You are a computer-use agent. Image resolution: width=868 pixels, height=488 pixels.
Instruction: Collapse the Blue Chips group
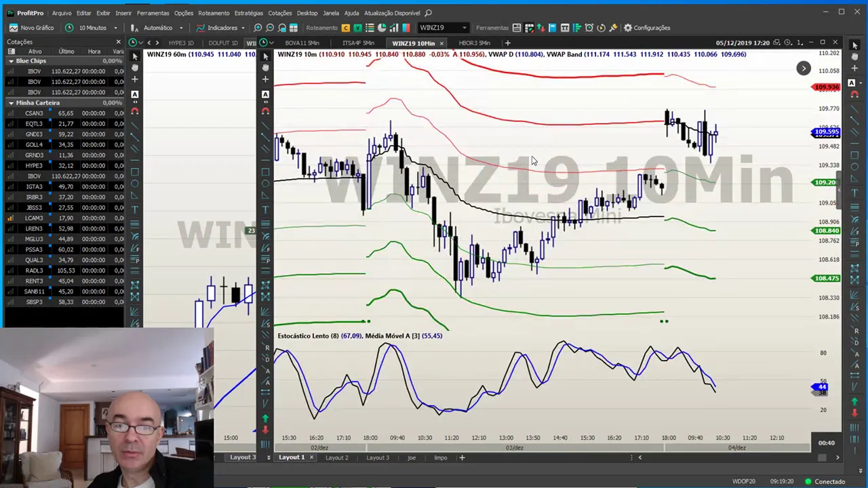[11, 61]
